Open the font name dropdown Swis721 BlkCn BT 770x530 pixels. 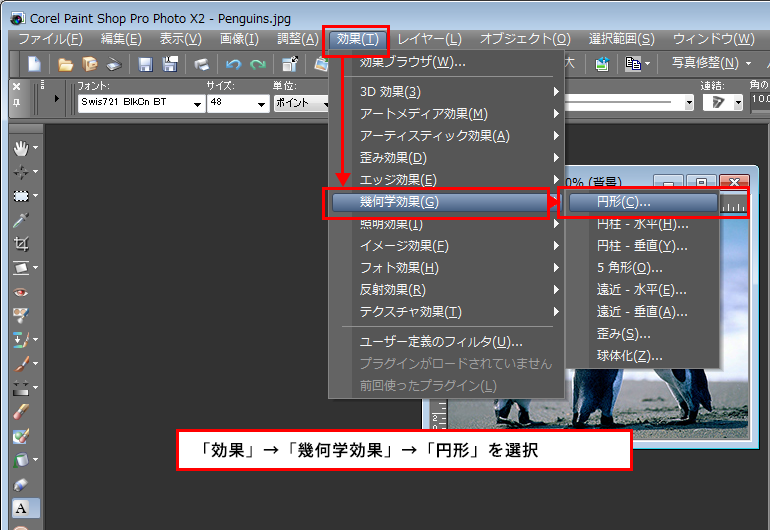click(197, 104)
